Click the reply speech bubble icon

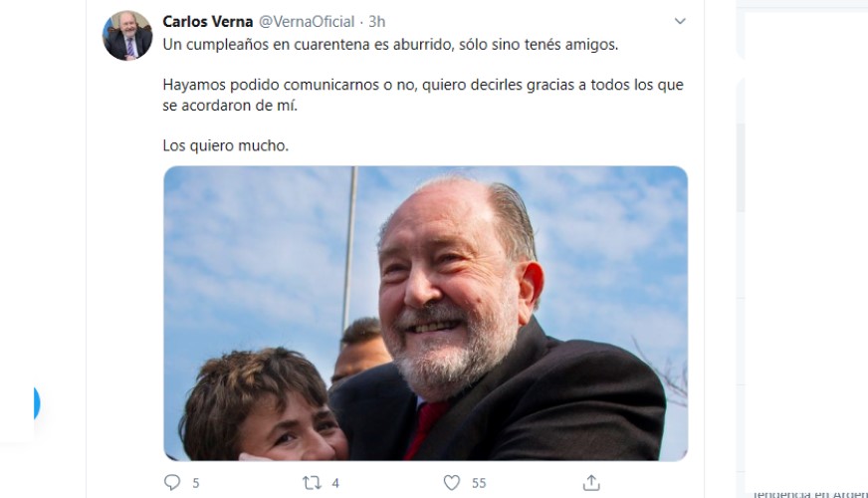coord(172,482)
